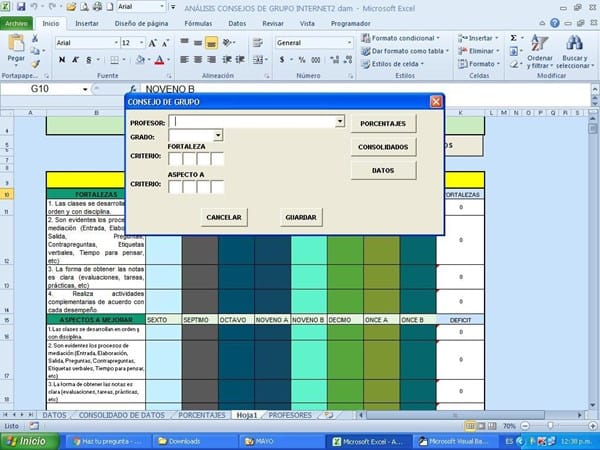Close the Consejo de Grupo dialog

[x=435, y=101]
